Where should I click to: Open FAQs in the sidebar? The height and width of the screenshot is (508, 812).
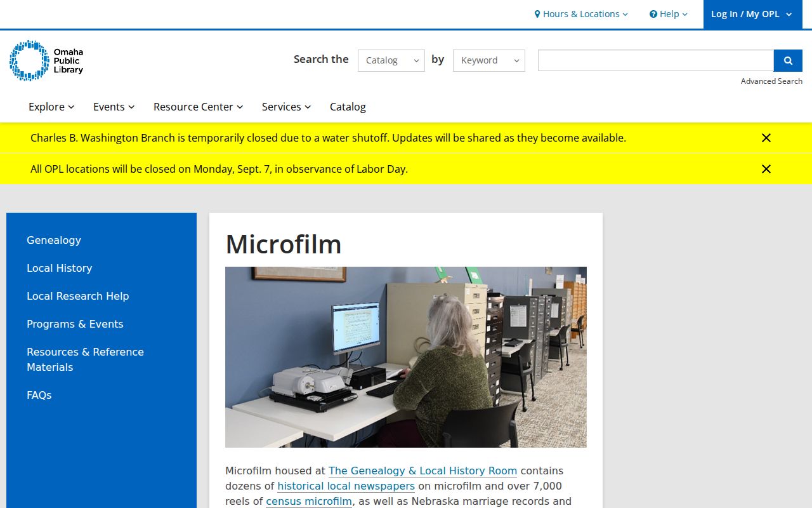pos(39,395)
